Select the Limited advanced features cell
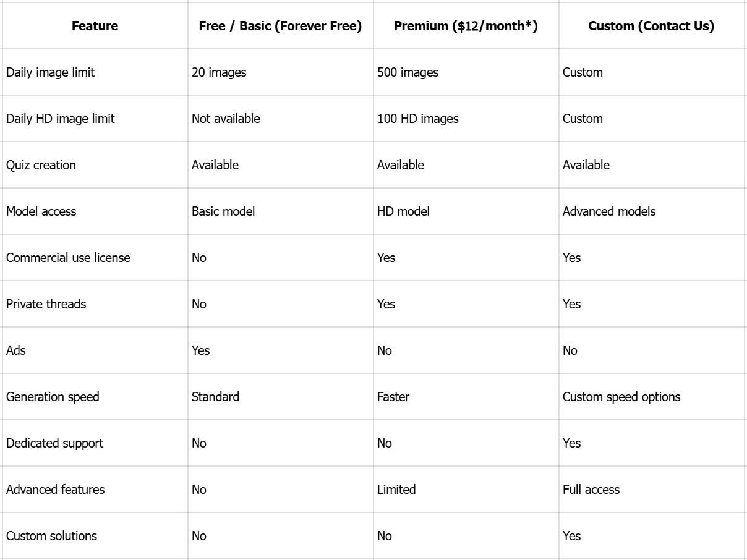This screenshot has width=747, height=560. tap(396, 490)
